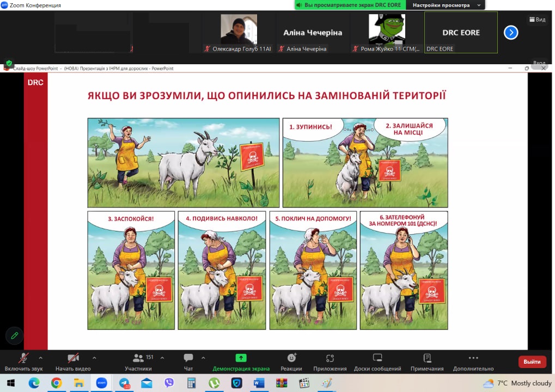Open blue shield security app in taskbar
This screenshot has height=392, width=555.
(x=236, y=383)
